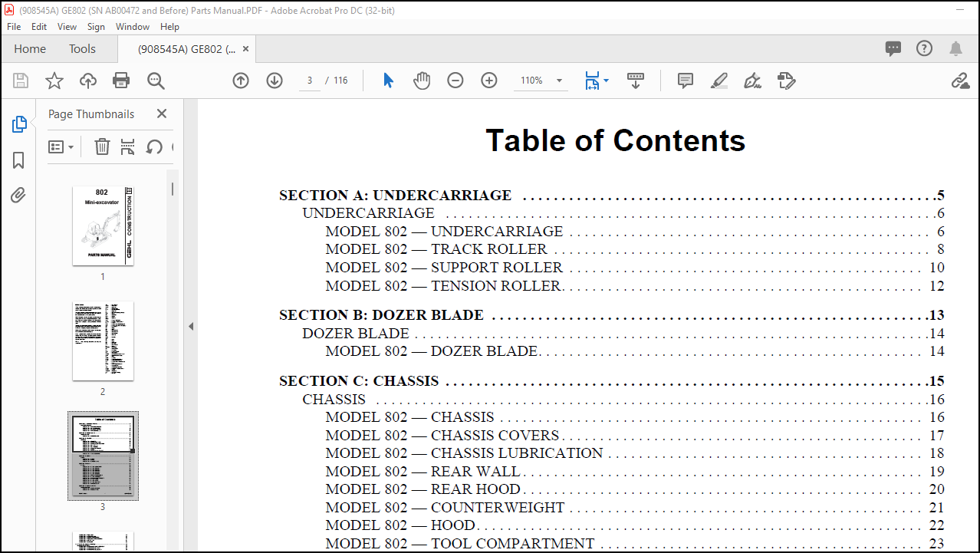Add a sticky note comment
The width and height of the screenshot is (980, 553).
[686, 81]
